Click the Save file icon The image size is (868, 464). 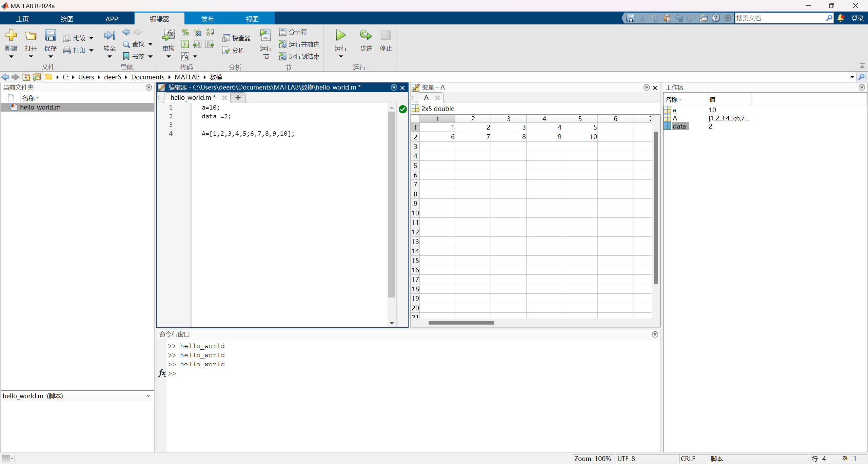click(50, 36)
